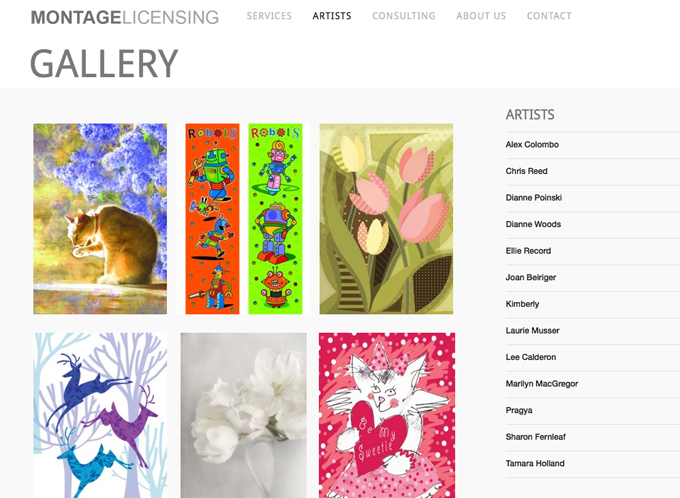Image resolution: width=680 pixels, height=498 pixels.
Task: Open the Services menu item
Action: coord(269,16)
